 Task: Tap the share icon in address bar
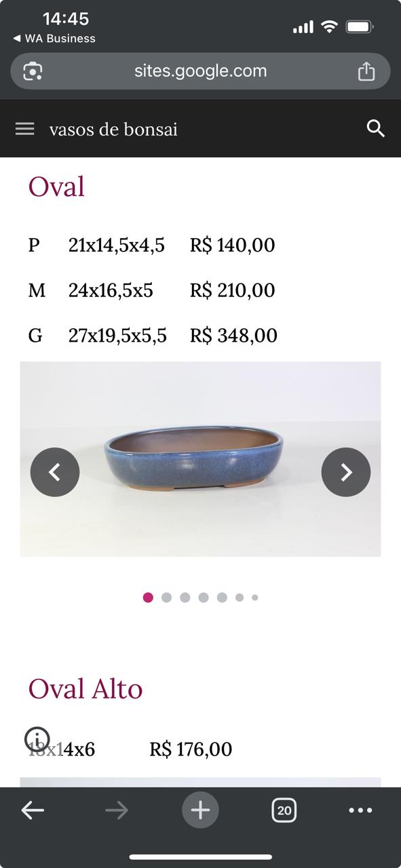(366, 71)
